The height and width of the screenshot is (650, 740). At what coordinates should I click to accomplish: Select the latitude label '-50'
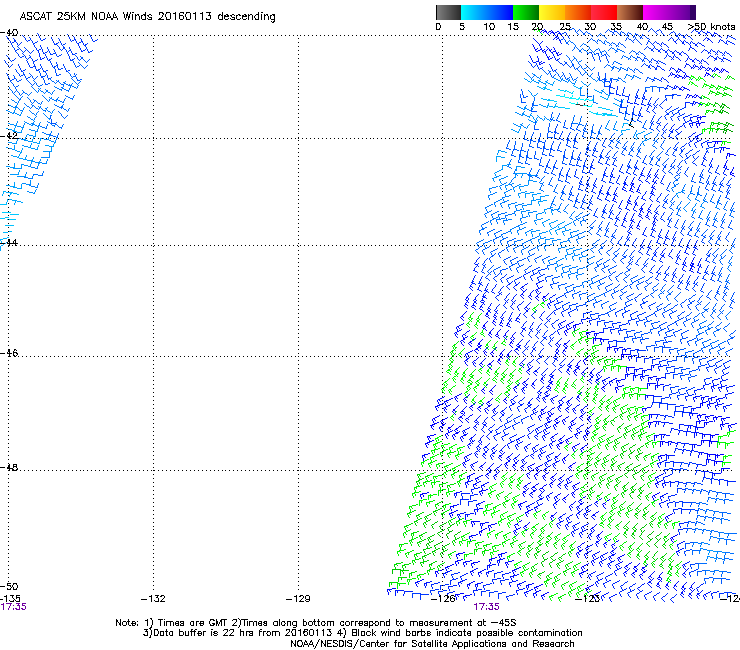pos(9,586)
